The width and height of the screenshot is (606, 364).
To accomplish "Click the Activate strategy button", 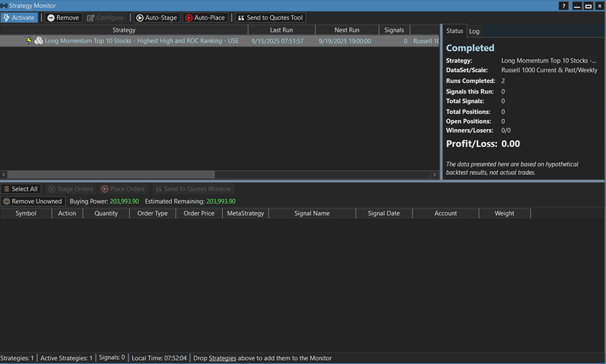I will 19,17.
